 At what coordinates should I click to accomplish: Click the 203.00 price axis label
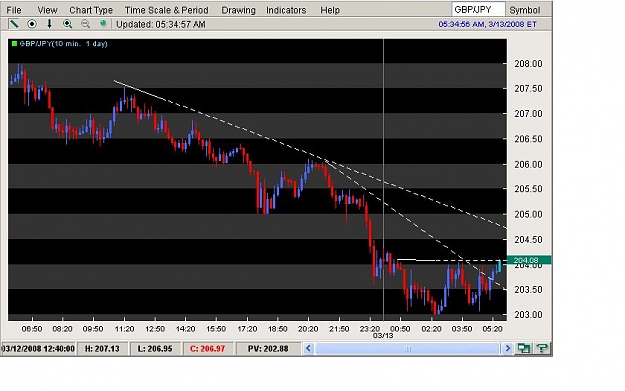(528, 315)
